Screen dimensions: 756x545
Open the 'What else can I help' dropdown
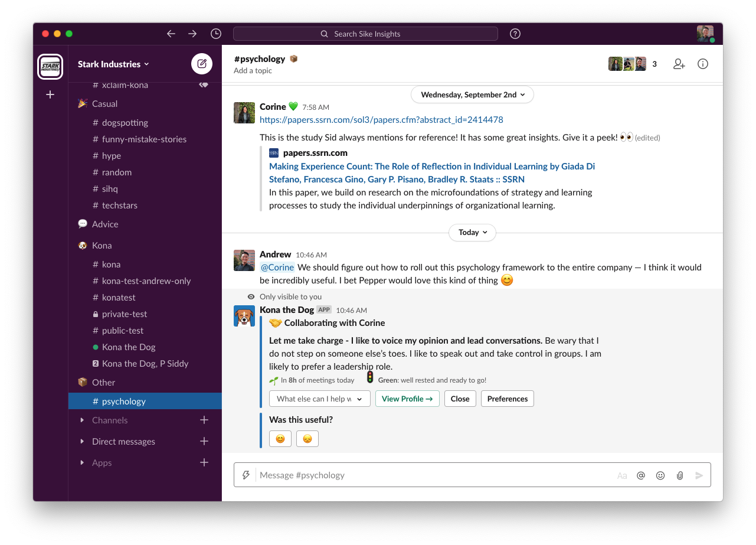point(320,399)
